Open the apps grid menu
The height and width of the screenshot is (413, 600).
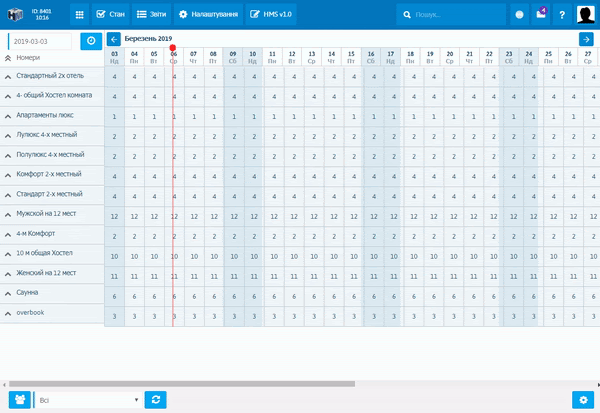click(80, 15)
